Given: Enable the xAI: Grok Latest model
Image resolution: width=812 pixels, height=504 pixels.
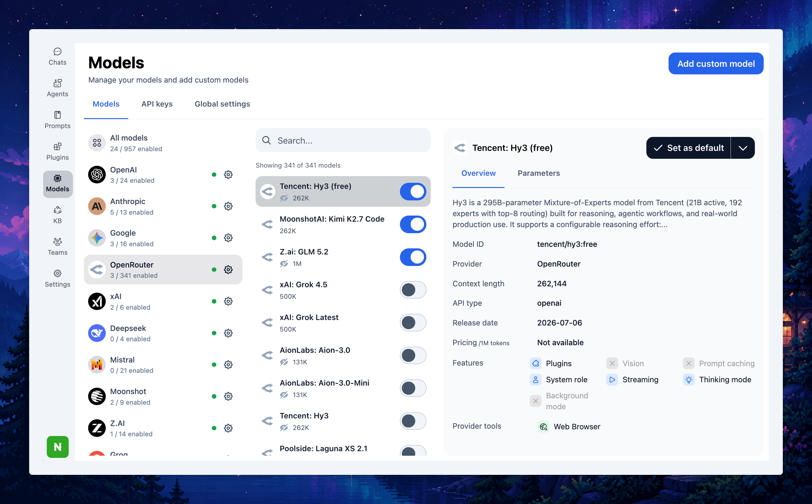Looking at the screenshot, I should pos(413,323).
